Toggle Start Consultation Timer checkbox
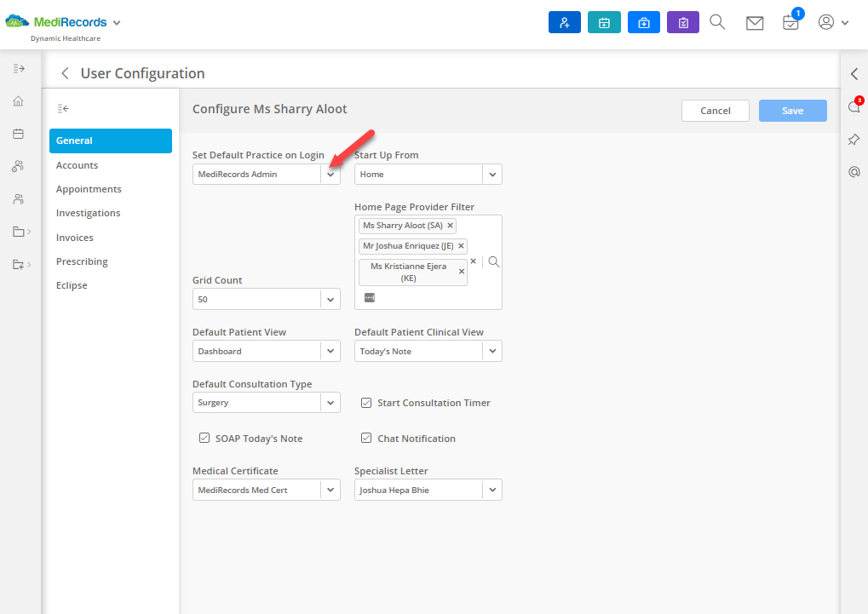The width and height of the screenshot is (868, 614). coord(366,403)
